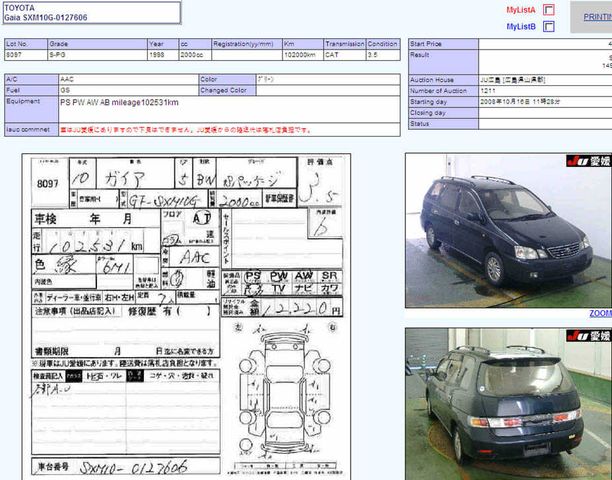
Task: Click the 102000km mileage value
Action: pyautogui.click(x=303, y=55)
